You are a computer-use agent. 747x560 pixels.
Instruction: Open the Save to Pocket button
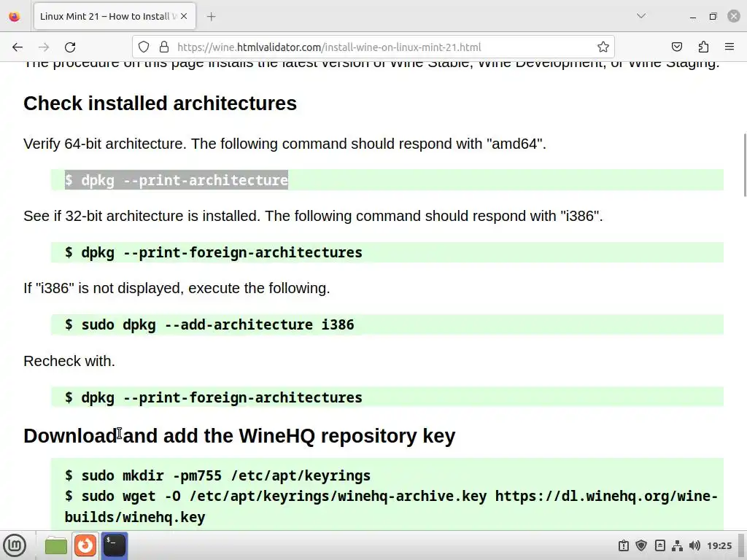[677, 47]
